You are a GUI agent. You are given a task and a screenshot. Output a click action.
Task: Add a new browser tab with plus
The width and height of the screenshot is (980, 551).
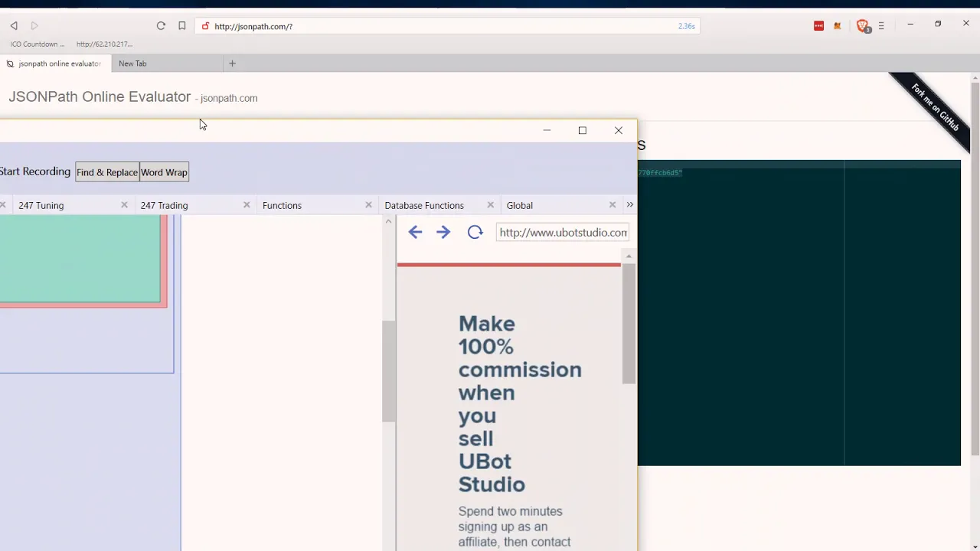232,64
